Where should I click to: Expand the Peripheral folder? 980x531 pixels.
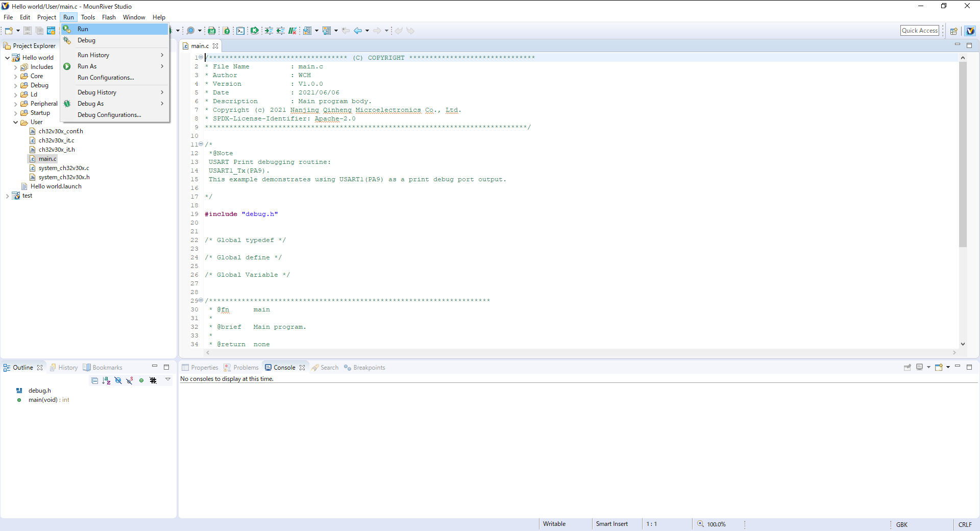(x=16, y=104)
